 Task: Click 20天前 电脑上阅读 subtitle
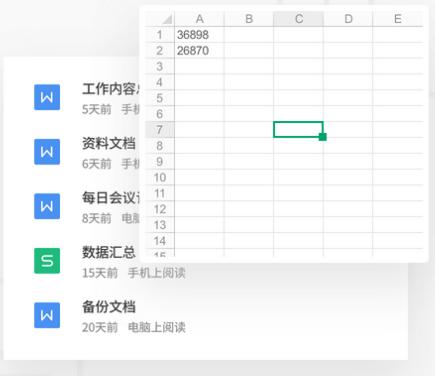point(134,327)
